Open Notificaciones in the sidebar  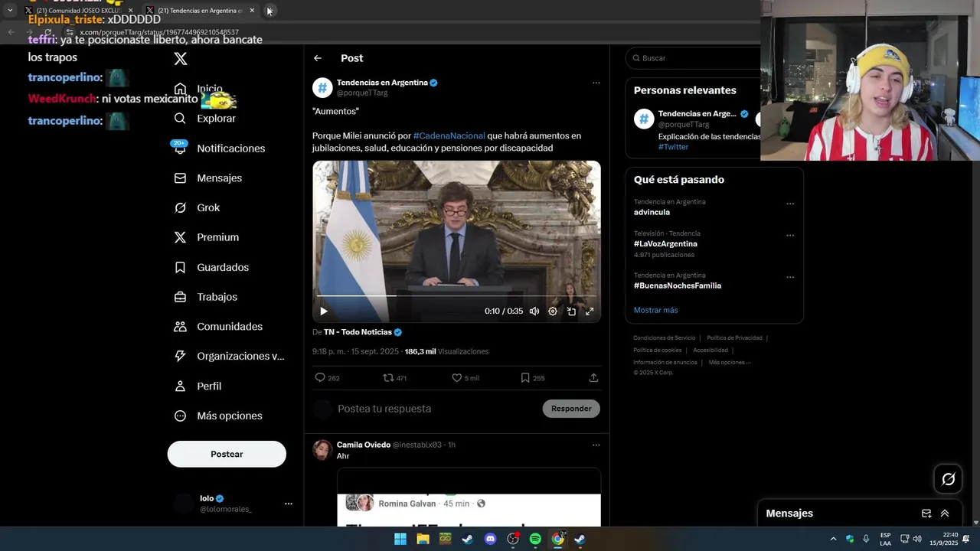coord(219,148)
